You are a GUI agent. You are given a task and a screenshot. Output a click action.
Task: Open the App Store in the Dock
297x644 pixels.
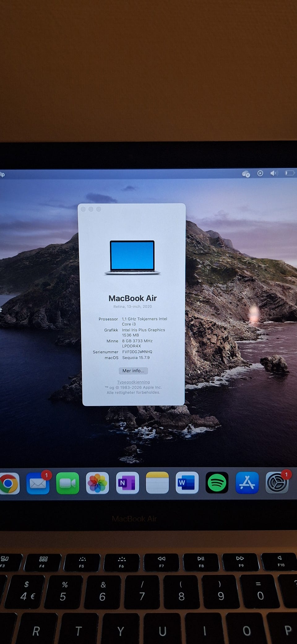[247, 483]
